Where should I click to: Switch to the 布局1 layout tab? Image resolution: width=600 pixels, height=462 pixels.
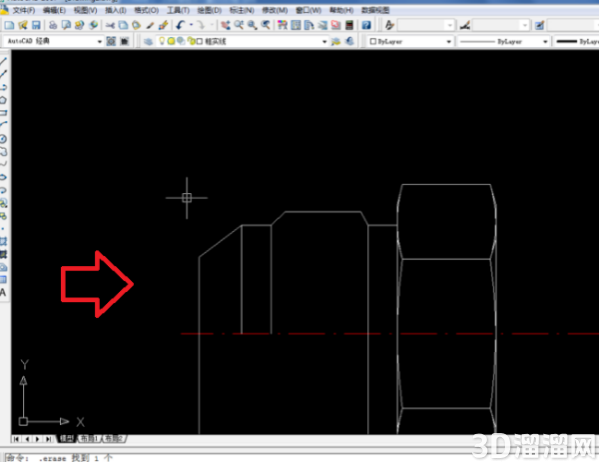(90, 438)
